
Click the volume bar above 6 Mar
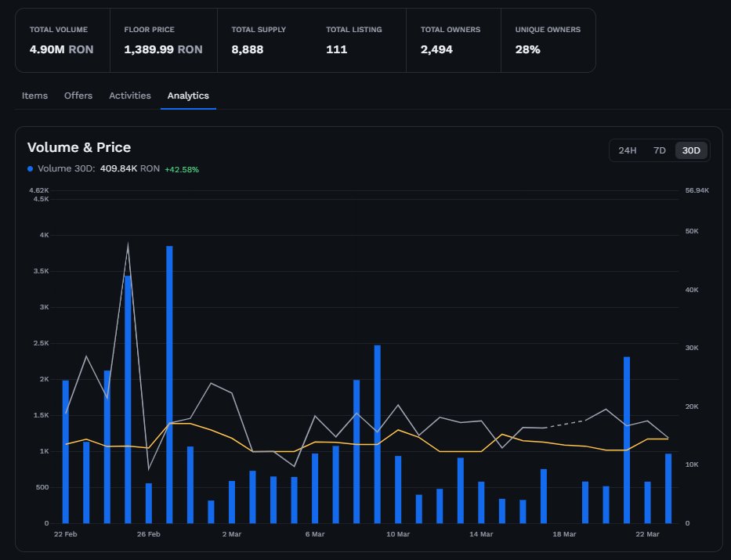(x=315, y=488)
